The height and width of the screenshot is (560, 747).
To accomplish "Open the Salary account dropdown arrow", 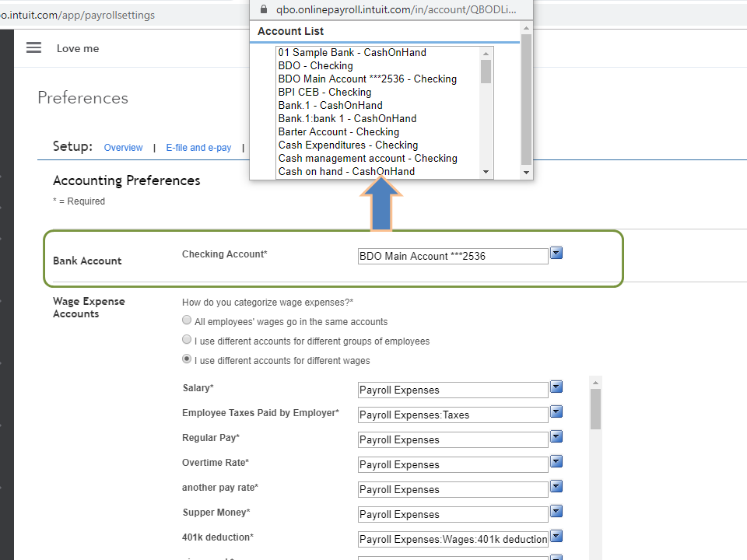I will point(556,387).
